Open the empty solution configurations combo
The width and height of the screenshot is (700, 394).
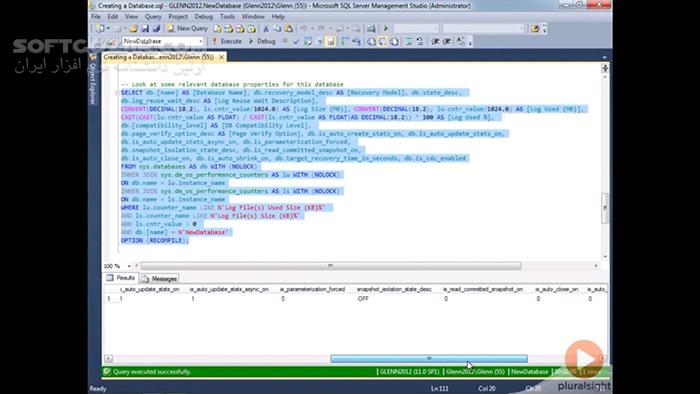(x=417, y=29)
